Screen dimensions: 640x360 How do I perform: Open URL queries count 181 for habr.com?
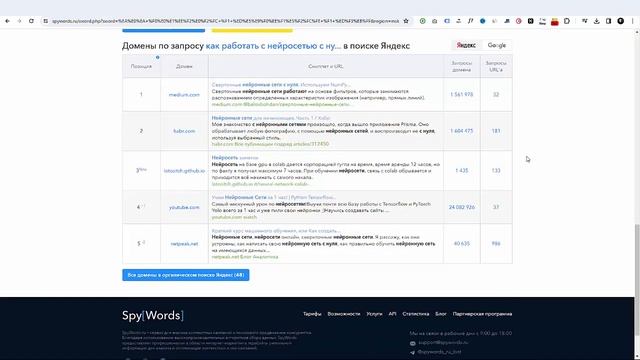[496, 131]
